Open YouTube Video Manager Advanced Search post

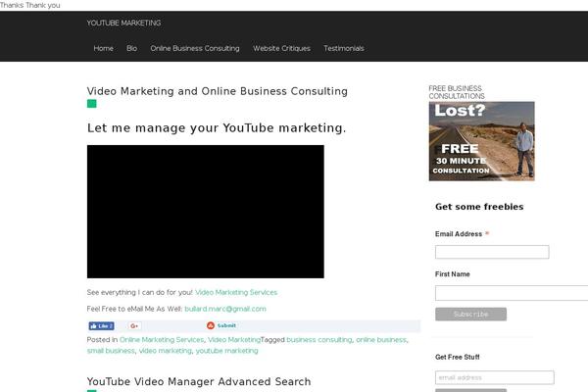click(199, 381)
